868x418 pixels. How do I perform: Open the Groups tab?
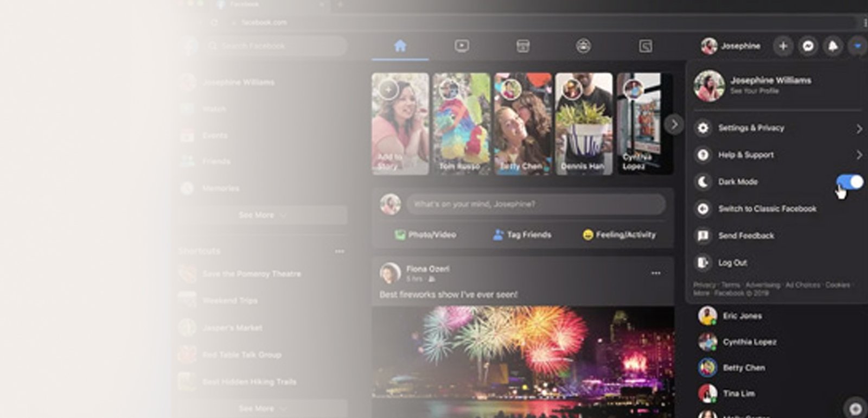[x=584, y=46]
